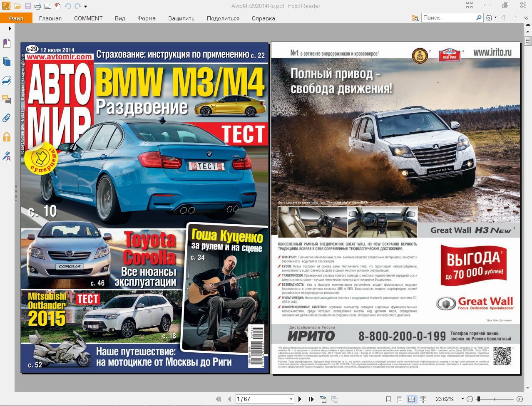
Task: Create a new blank PDF document
Action: click(x=57, y=6)
